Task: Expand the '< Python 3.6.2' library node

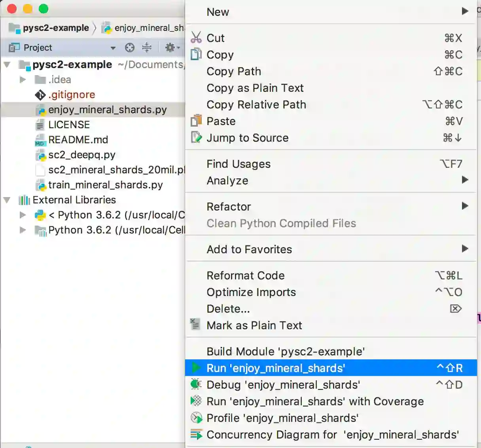Action: click(23, 215)
